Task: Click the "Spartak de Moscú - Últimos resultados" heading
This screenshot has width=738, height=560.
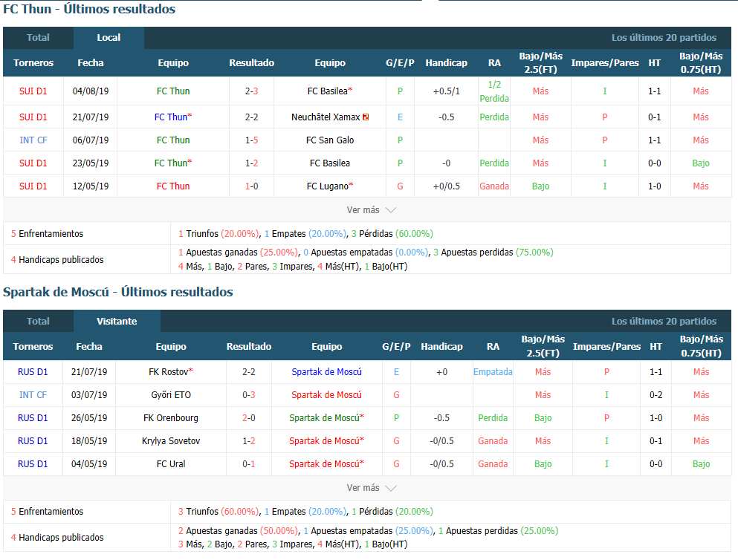Action: 118,292
